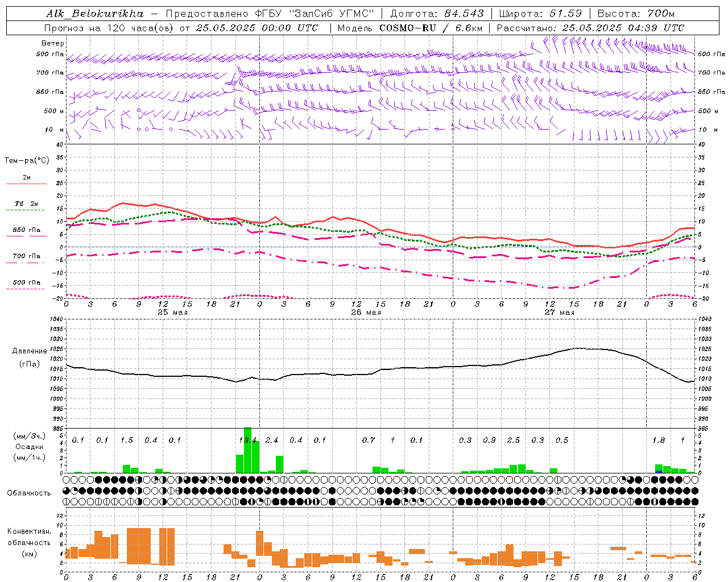Screen dimensions: 728x582
Task: Click the 2.4 precipitation value
Action: (272, 440)
